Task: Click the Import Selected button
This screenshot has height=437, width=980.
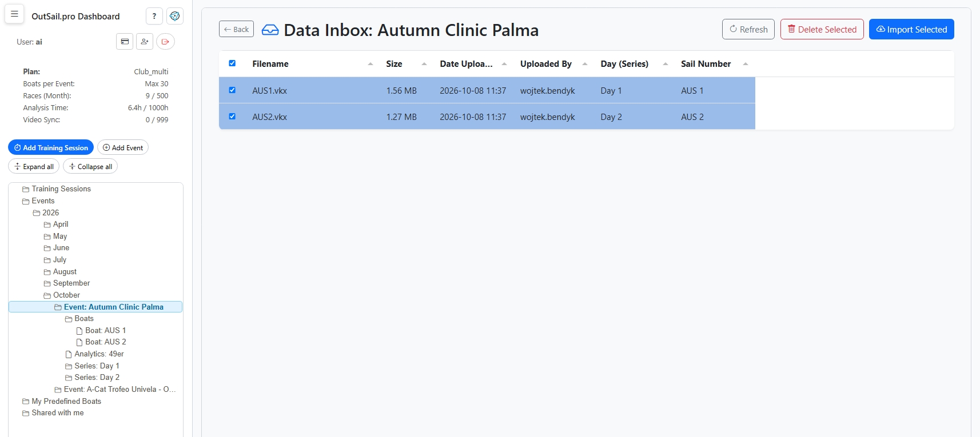Action: pos(911,29)
